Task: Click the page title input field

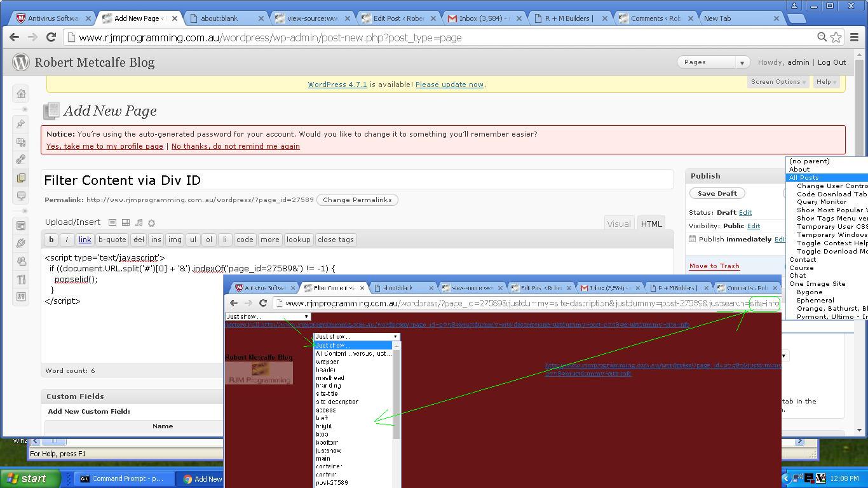Action: coord(357,180)
